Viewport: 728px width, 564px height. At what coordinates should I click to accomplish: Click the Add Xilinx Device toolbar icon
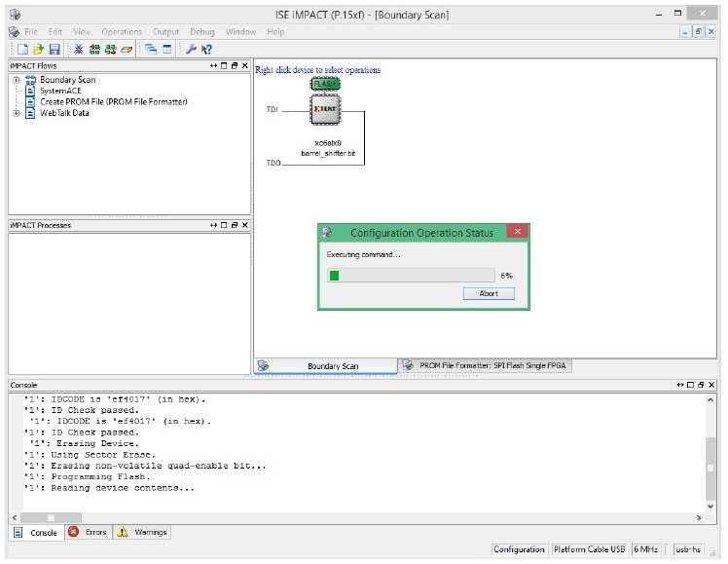111,49
